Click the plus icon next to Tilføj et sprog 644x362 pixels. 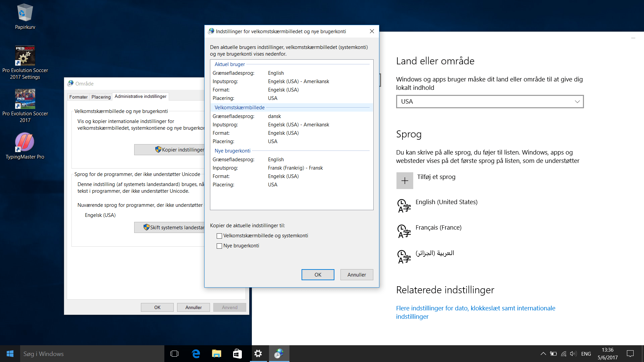tap(405, 180)
